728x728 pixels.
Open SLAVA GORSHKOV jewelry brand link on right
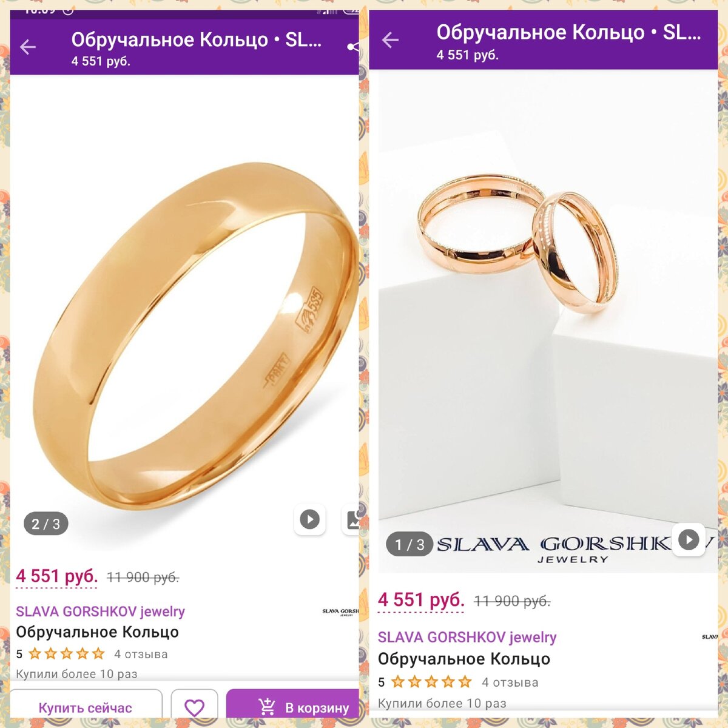pos(467,637)
